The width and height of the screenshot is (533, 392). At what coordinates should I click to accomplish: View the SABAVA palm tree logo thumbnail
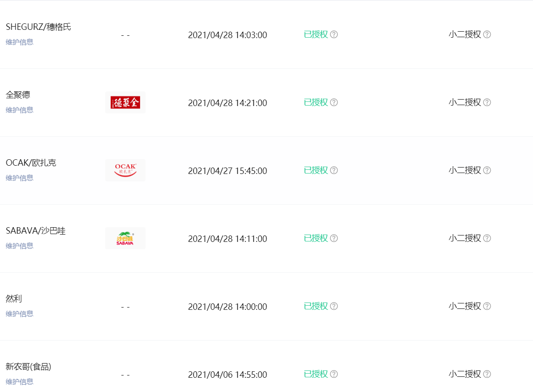point(125,238)
